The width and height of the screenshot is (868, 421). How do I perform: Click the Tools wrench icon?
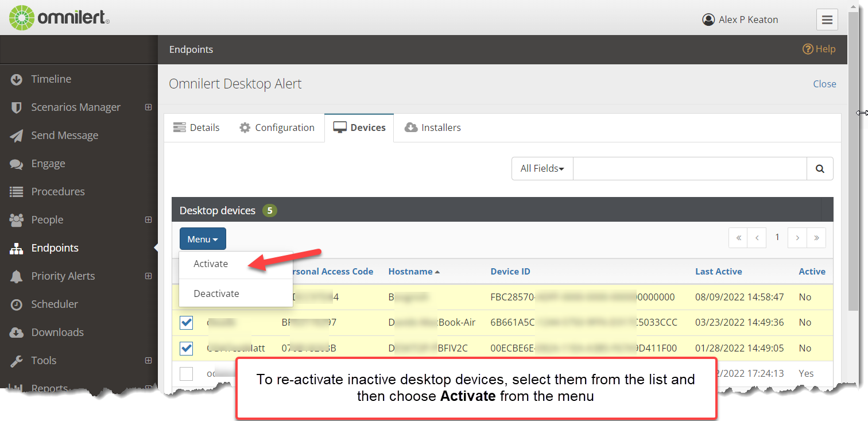tap(17, 361)
